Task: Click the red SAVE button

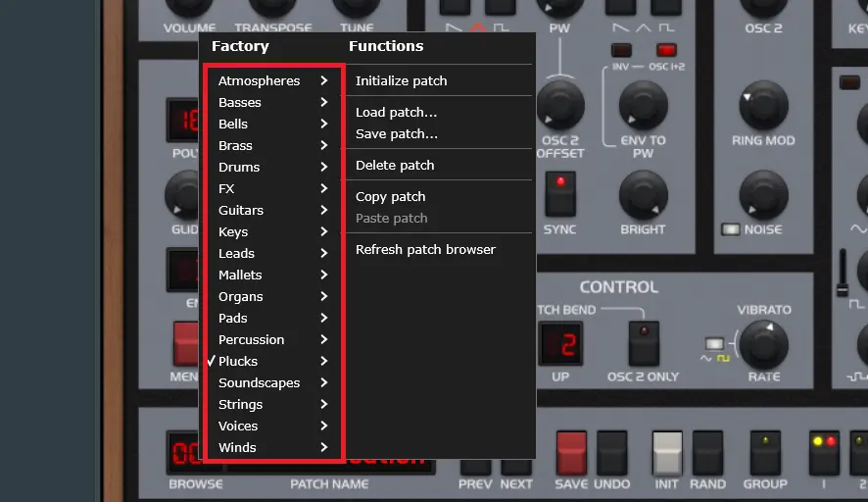Action: (571, 453)
